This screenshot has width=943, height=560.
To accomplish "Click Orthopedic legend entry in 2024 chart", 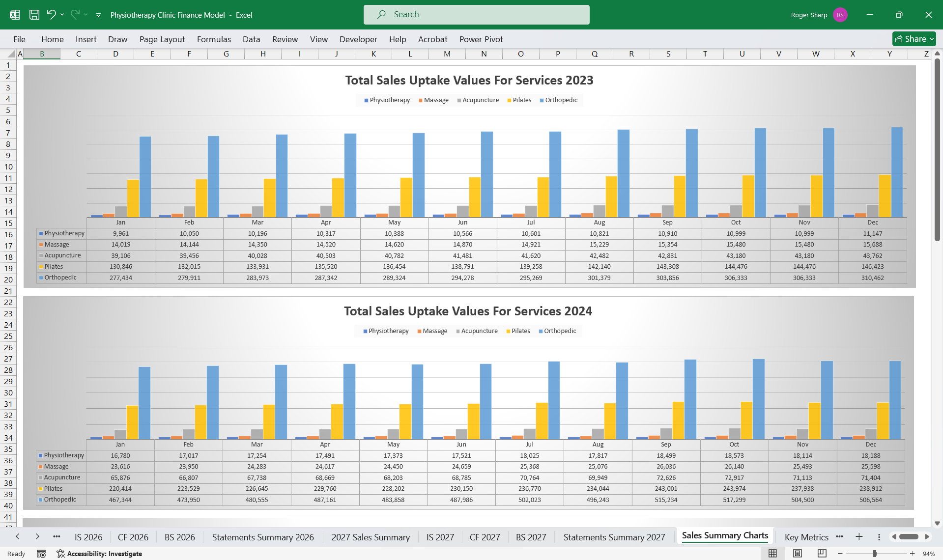I will click(x=557, y=331).
